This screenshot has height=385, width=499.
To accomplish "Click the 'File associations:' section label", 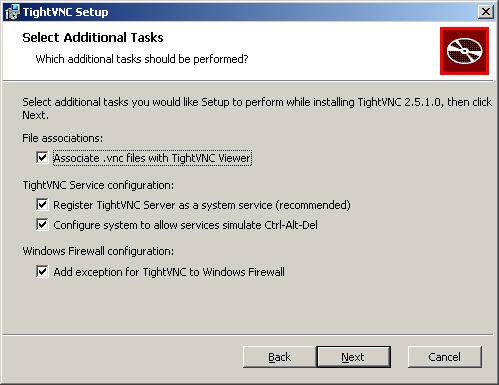I will [x=63, y=138].
